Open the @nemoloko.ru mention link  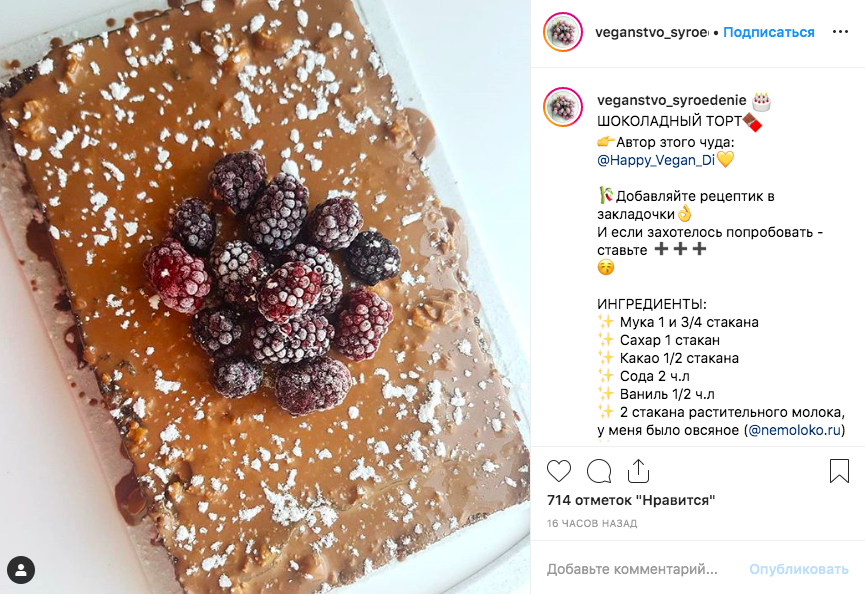tap(794, 430)
